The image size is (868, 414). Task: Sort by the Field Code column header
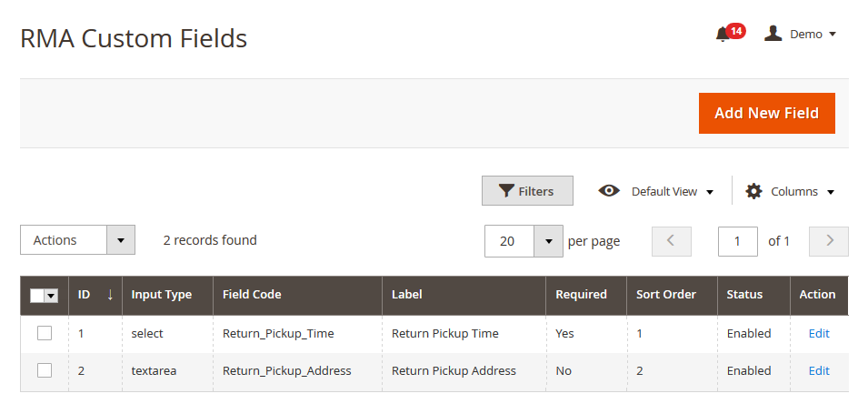pyautogui.click(x=252, y=295)
